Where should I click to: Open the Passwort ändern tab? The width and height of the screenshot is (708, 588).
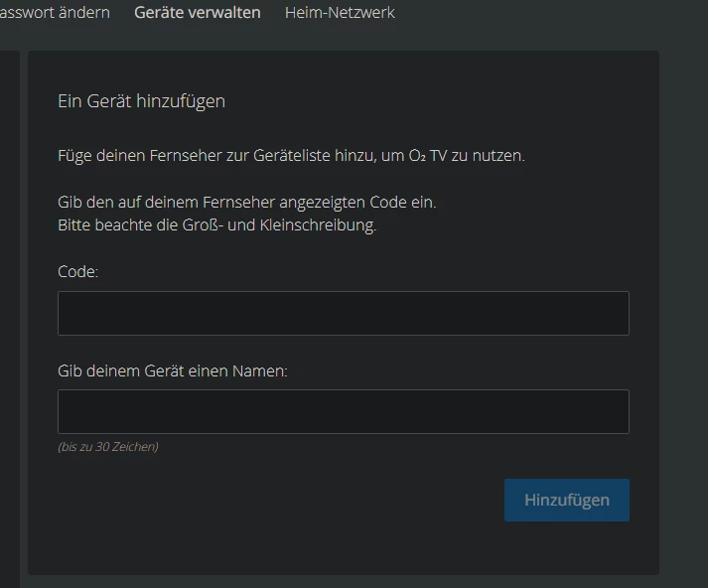55,13
